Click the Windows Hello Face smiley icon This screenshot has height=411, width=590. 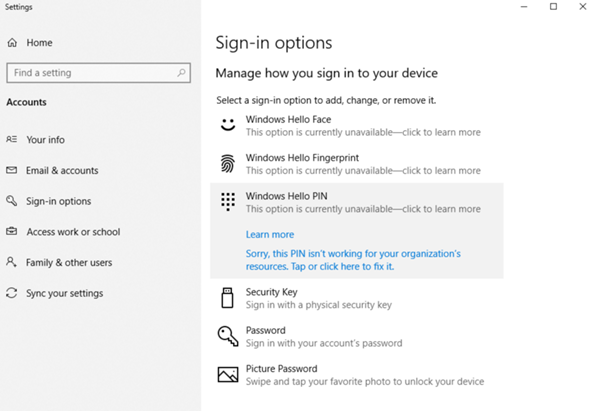[x=228, y=125]
